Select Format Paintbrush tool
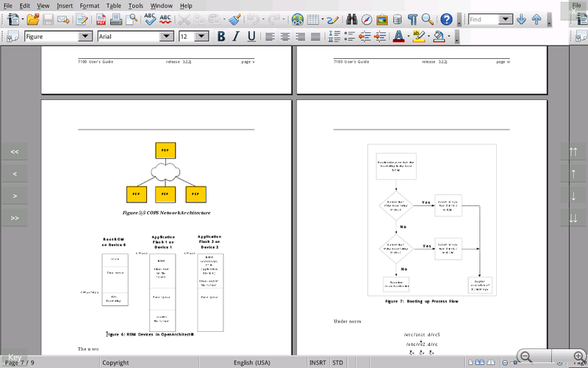588x368 pixels. point(234,19)
